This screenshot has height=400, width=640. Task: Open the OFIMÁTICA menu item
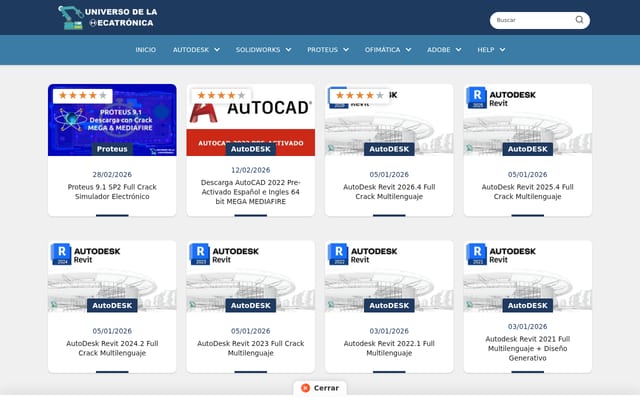pyautogui.click(x=382, y=50)
